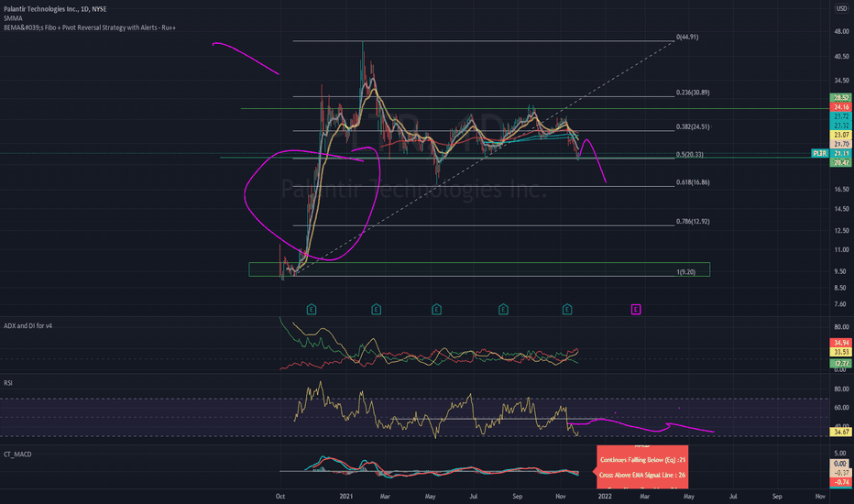Select the Fibo + Pivot Reversal Strategy label
854x504 pixels.
pyautogui.click(x=90, y=27)
